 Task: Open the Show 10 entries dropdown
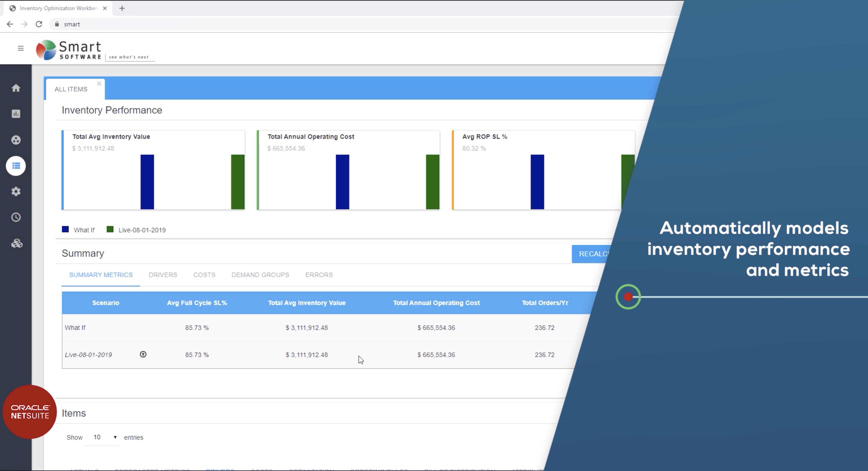[103, 437]
